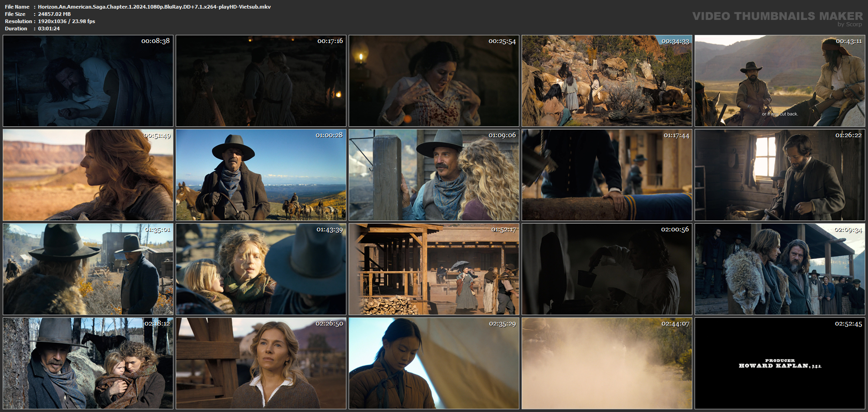Select the thumbnail stamped 01:35:01
This screenshot has height=412, width=868.
(x=88, y=269)
